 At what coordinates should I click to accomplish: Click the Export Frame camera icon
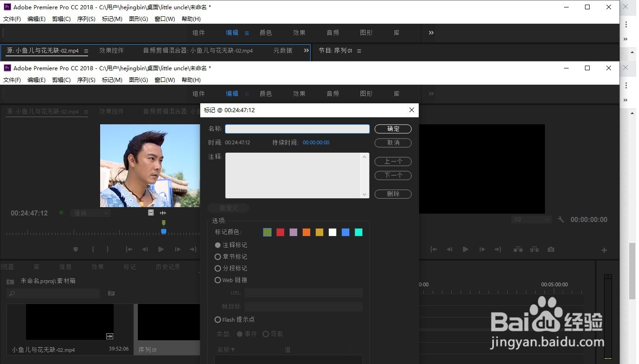551,249
